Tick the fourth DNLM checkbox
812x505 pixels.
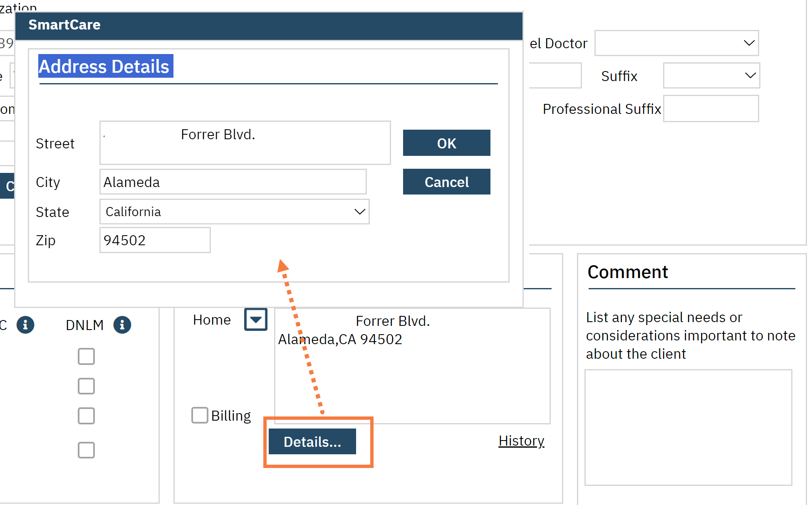coord(86,450)
